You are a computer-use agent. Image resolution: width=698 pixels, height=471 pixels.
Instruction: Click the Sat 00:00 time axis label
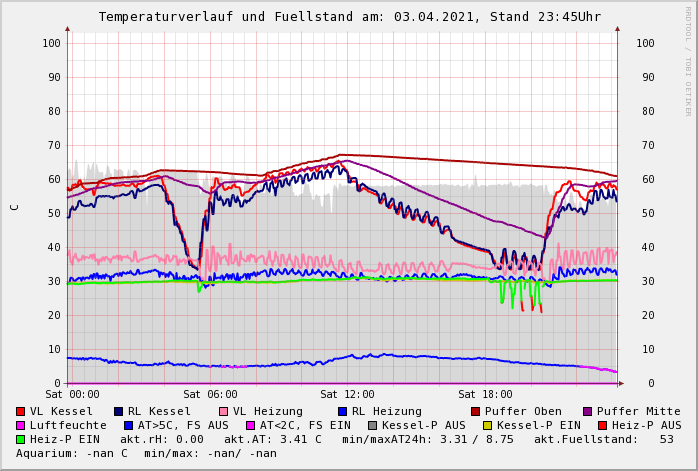(x=72, y=395)
